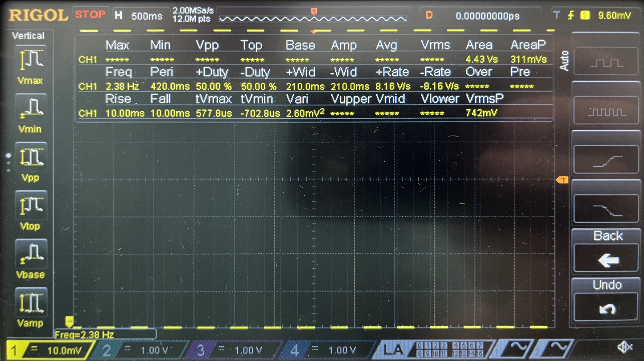Pick the Vbase measurement icon

pyautogui.click(x=31, y=254)
